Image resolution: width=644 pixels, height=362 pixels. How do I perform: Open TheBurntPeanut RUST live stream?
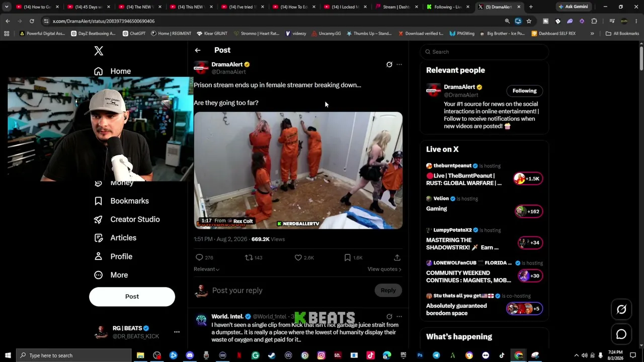pyautogui.click(x=485, y=175)
